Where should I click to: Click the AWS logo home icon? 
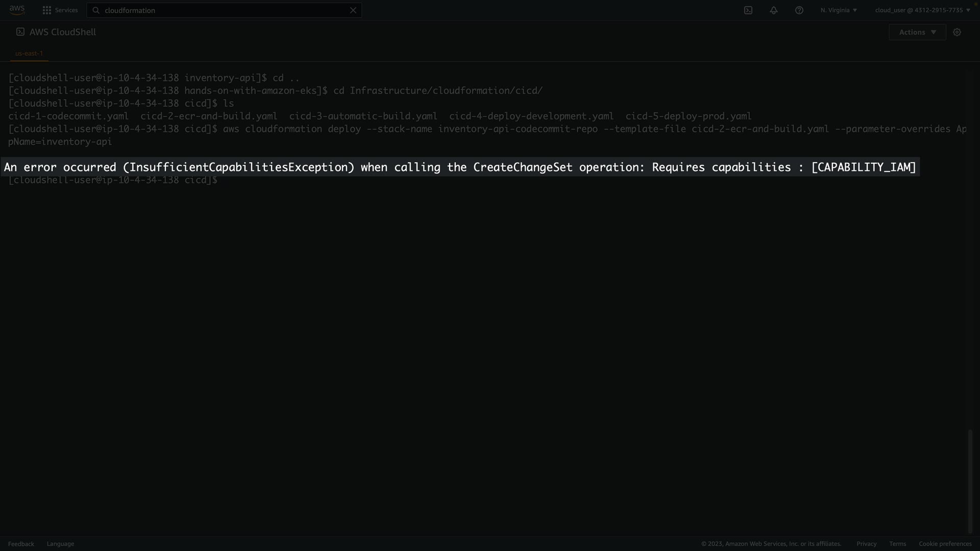click(17, 10)
